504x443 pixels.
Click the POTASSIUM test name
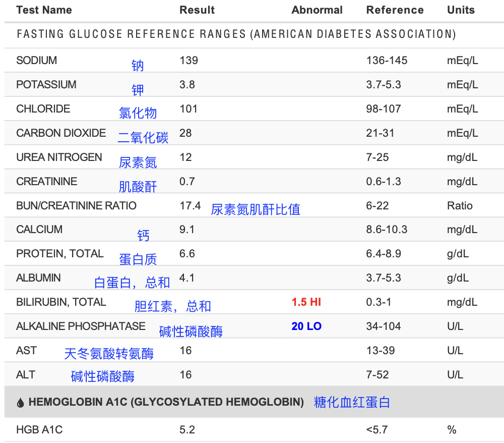[46, 85]
